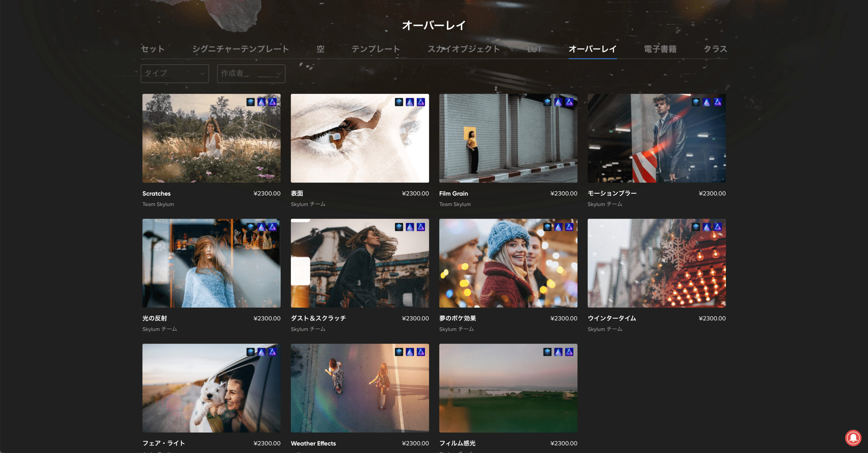Viewport: 868px width, 453px height.
Task: Click the outlined triangle icon on 表面 card
Action: [421, 102]
